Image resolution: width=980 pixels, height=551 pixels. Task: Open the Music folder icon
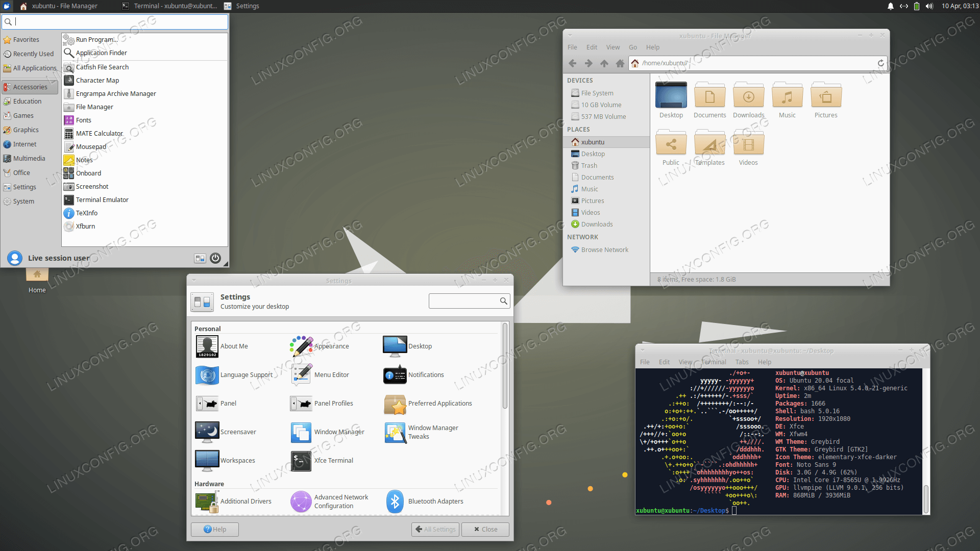coord(788,95)
